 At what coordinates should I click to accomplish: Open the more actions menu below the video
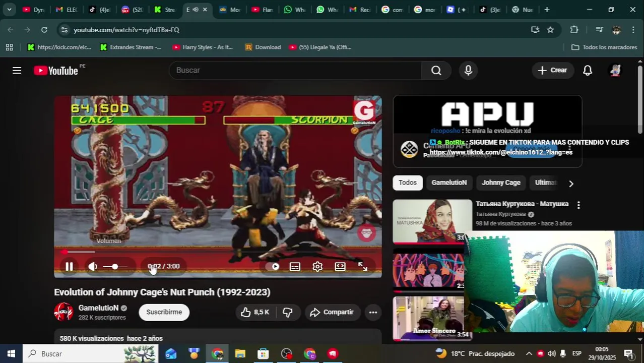tap(373, 312)
